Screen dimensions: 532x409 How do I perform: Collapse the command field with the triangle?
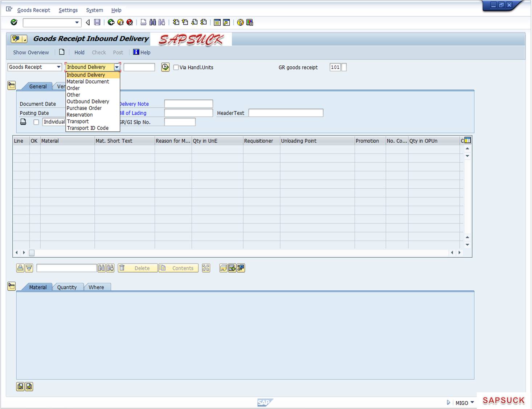pyautogui.click(x=88, y=23)
